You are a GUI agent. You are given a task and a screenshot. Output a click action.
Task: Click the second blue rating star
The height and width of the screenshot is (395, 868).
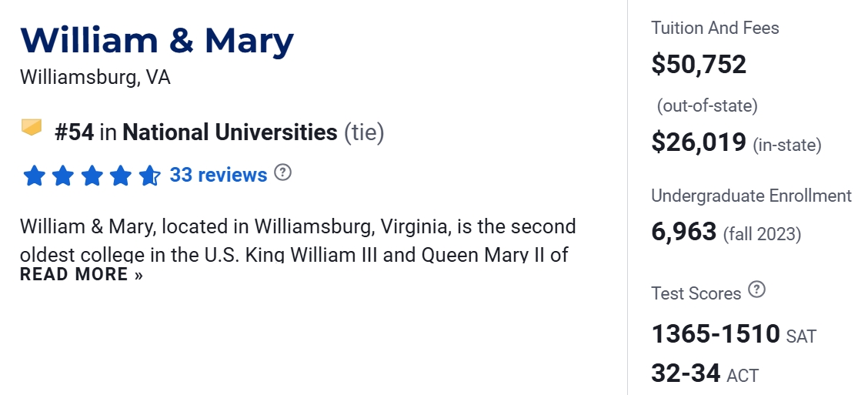click(x=62, y=176)
